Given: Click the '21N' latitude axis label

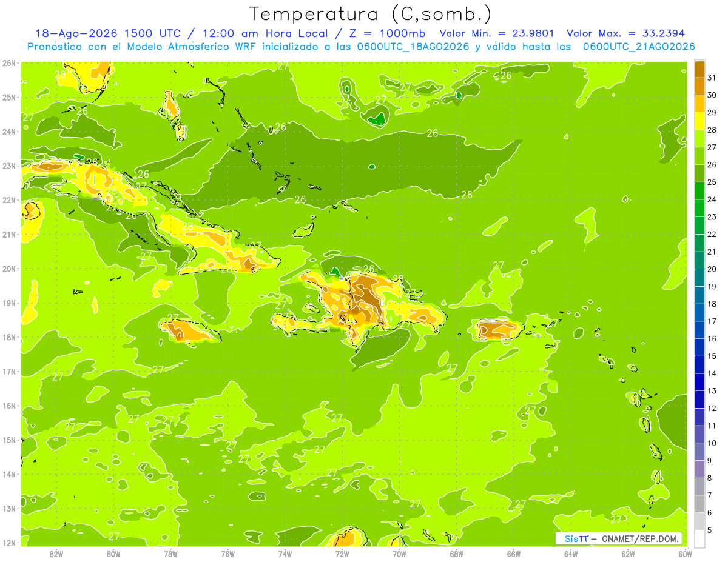Looking at the screenshot, I should tap(9, 234).
